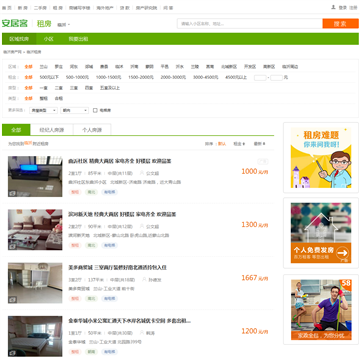The image size is (360, 360).
Task: Open the city selector dropdown beside 租房
Action: click(64, 25)
